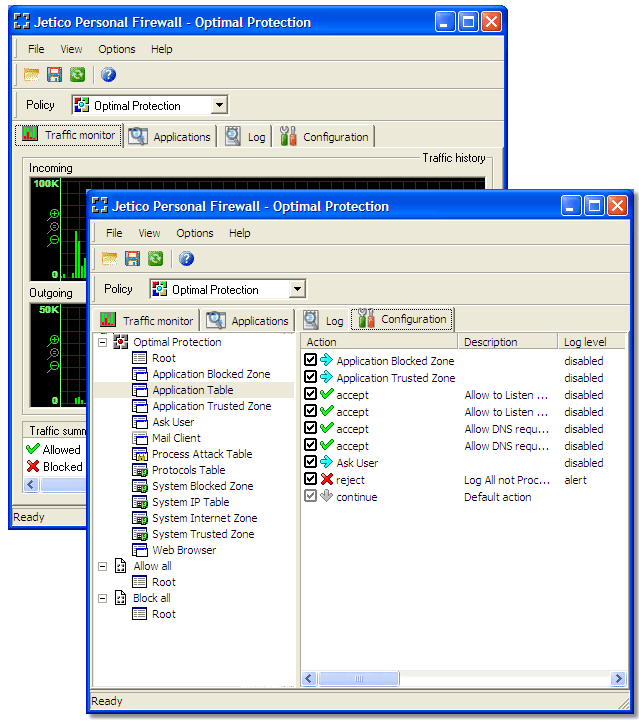The width and height of the screenshot is (639, 723).
Task: Click the Protocols Table icon
Action: (140, 470)
